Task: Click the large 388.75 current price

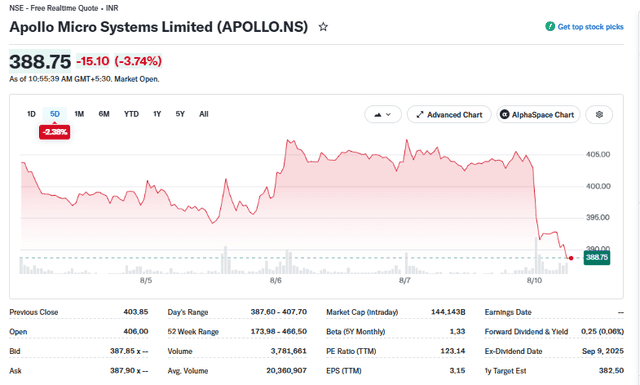Action: point(40,62)
